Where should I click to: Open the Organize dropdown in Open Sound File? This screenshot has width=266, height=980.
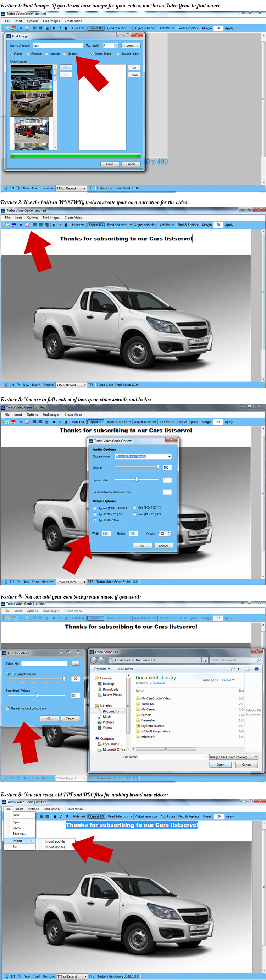click(x=102, y=669)
